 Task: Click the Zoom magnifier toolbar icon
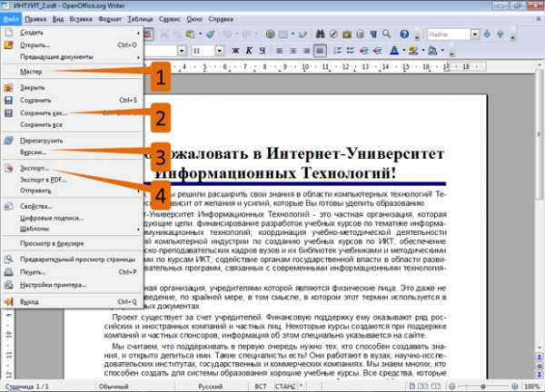pos(387,34)
